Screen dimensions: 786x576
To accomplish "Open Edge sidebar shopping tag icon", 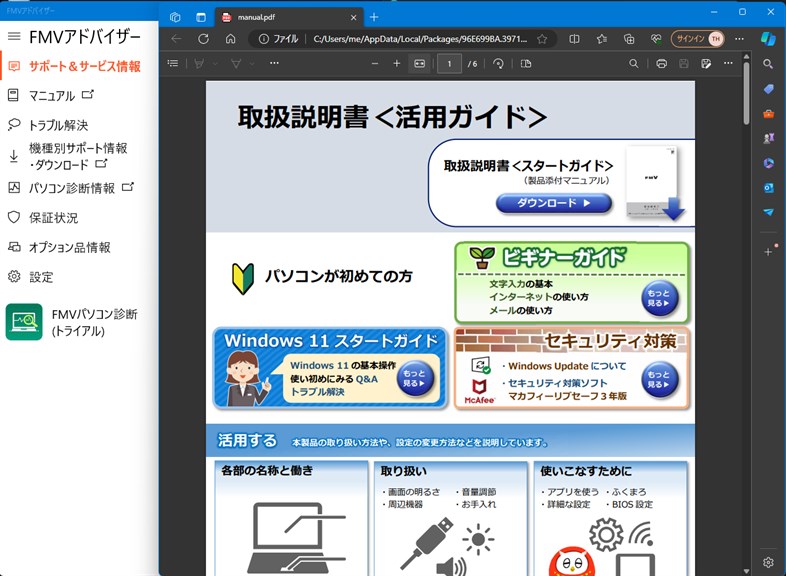I will 768,89.
